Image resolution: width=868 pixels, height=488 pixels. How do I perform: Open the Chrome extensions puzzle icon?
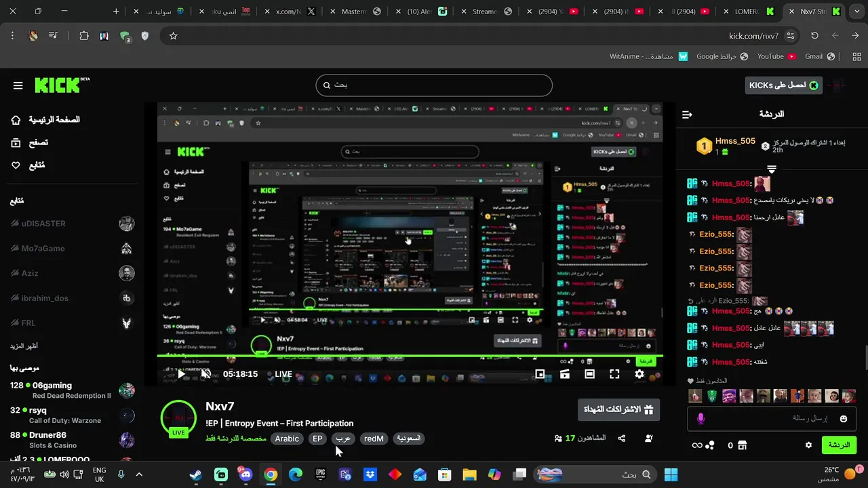84,36
